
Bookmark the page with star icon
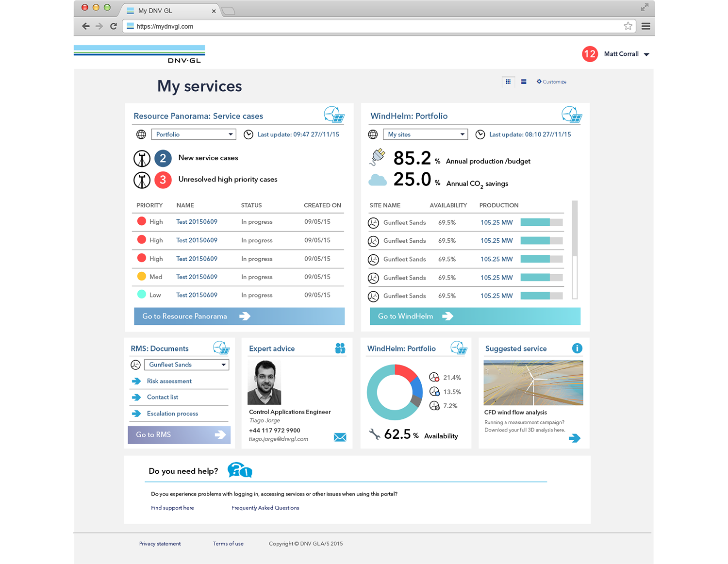pyautogui.click(x=628, y=26)
